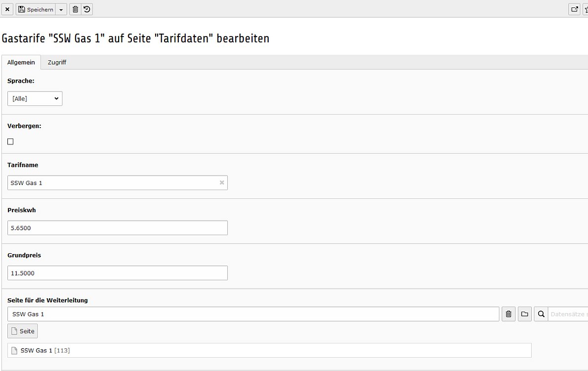Click the magnifier search icon for Datensätze

pyautogui.click(x=541, y=314)
